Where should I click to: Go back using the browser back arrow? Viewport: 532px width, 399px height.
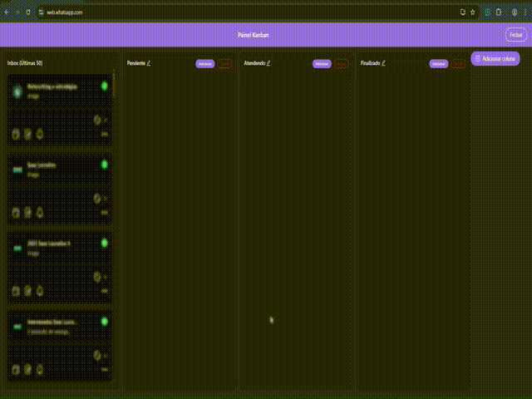click(x=7, y=12)
